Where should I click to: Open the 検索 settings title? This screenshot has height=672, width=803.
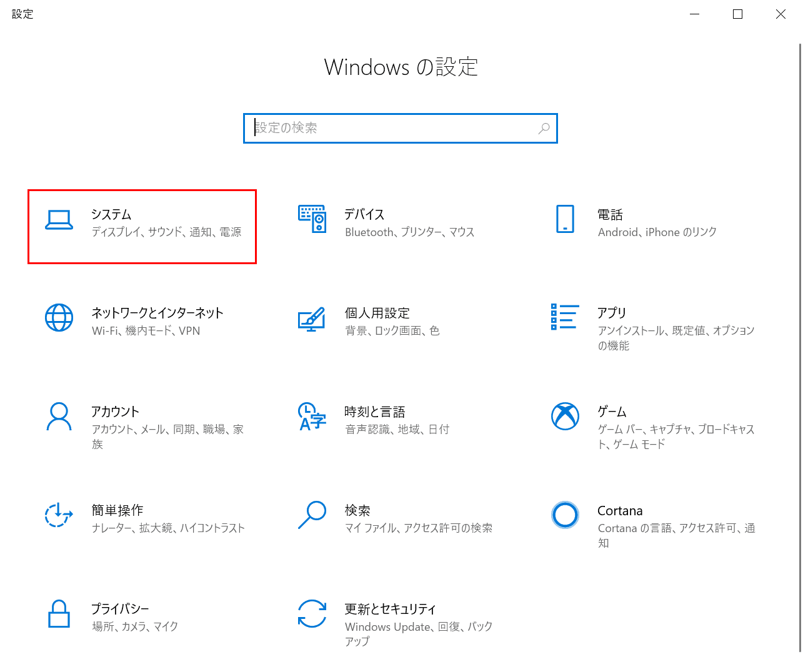pos(357,510)
